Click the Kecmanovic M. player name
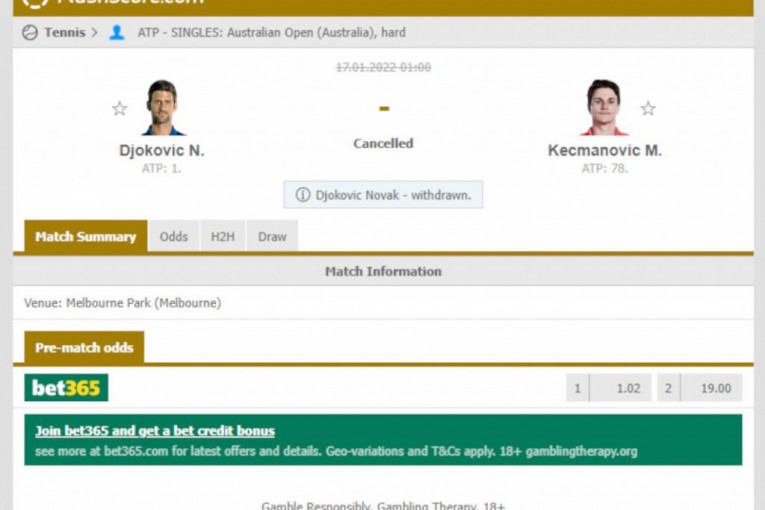Viewport: 765px width, 510px height. pos(604,151)
